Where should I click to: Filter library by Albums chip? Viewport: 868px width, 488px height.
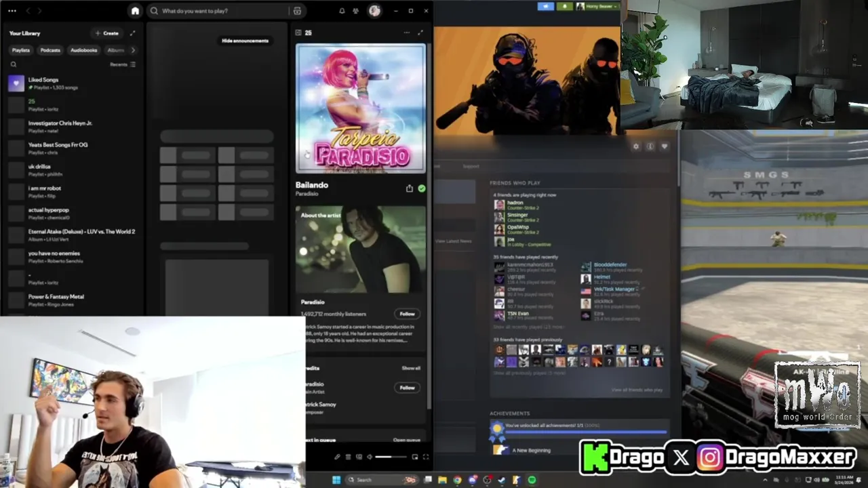tap(116, 50)
